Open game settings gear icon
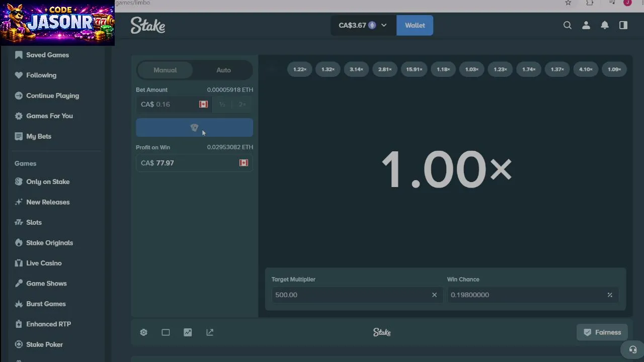644x362 pixels. (144, 332)
